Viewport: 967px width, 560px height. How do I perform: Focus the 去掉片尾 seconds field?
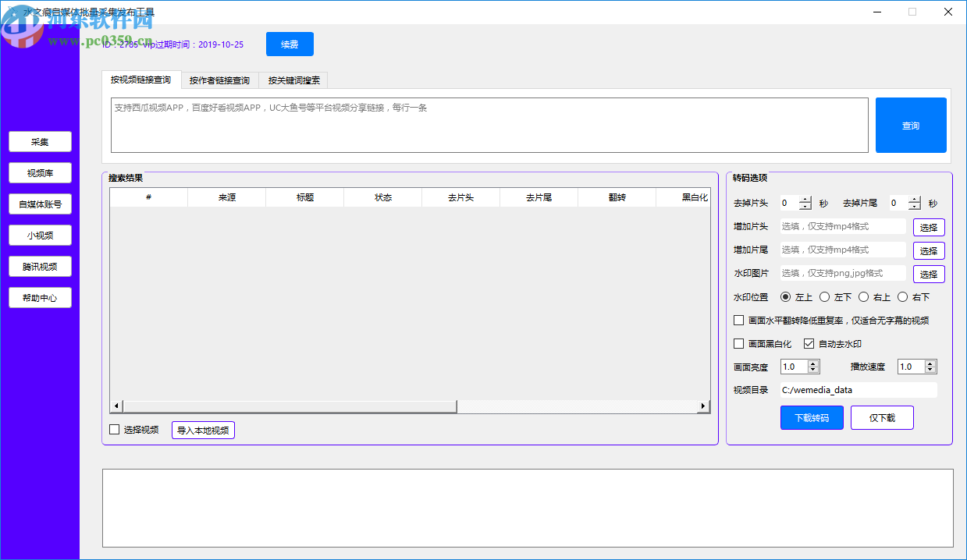pyautogui.click(x=898, y=203)
